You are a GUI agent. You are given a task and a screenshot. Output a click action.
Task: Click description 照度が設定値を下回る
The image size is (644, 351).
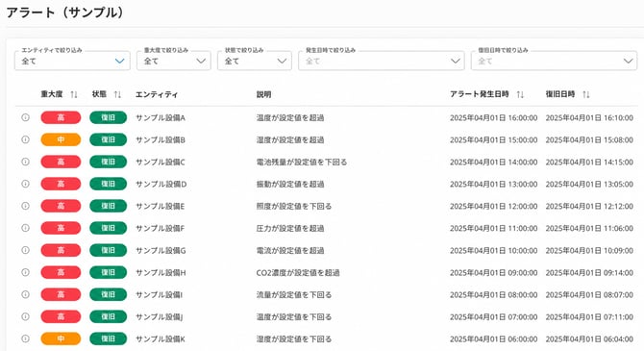click(294, 207)
